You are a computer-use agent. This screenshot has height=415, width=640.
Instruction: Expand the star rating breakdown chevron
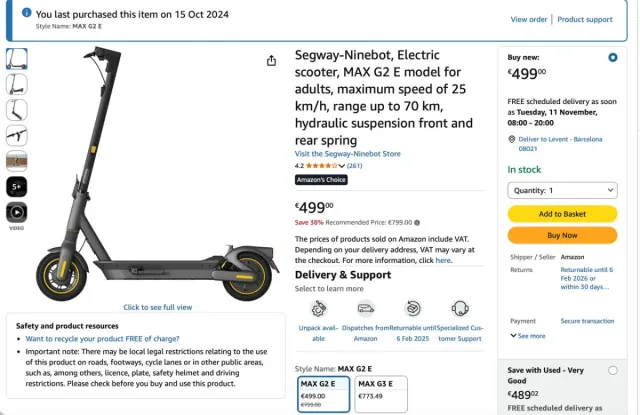pyautogui.click(x=341, y=166)
